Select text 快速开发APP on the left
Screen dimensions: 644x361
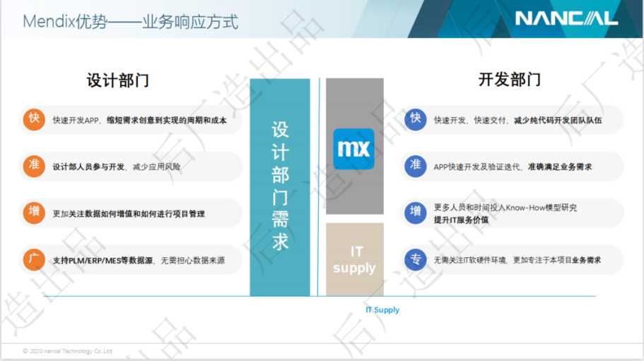click(x=76, y=120)
